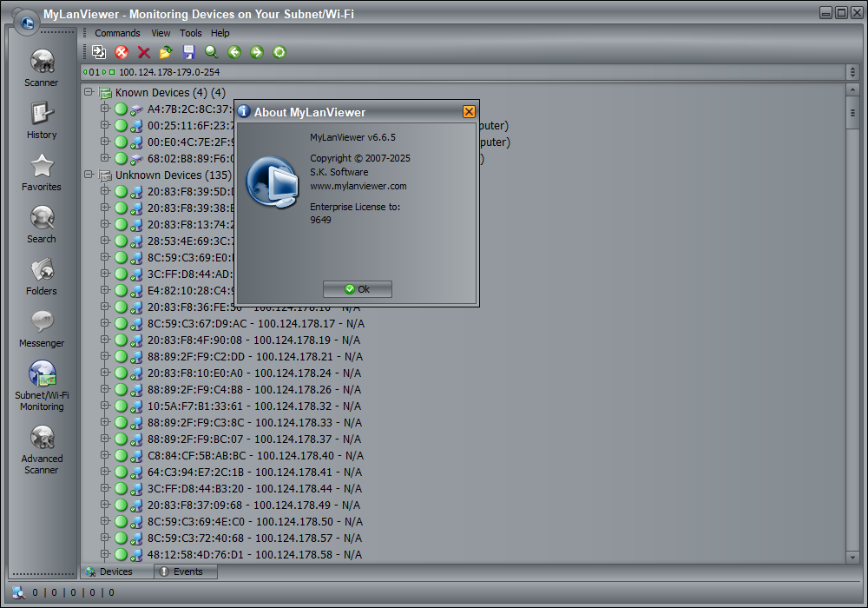Screen dimensions: 868x608
Task: Click the green refresh toolbar icon
Action: (279, 52)
